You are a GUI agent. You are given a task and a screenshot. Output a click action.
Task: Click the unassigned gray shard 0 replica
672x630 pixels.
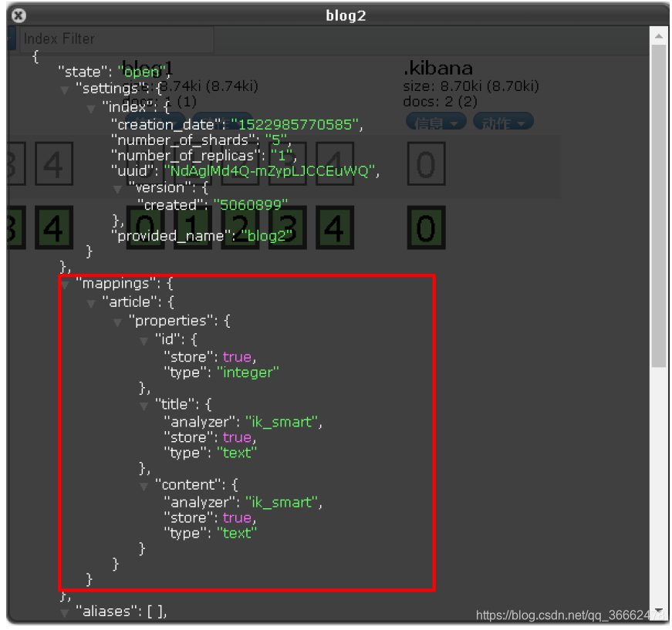[x=427, y=163]
